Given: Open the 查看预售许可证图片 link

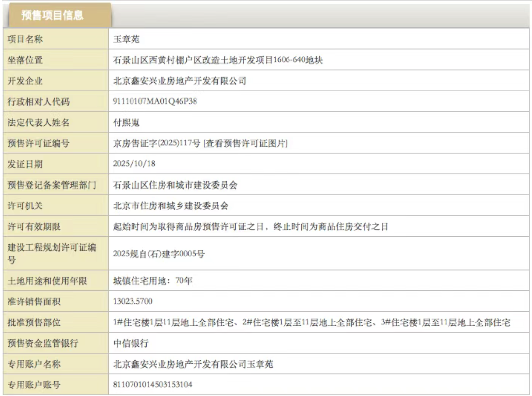Looking at the screenshot, I should pos(245,143).
